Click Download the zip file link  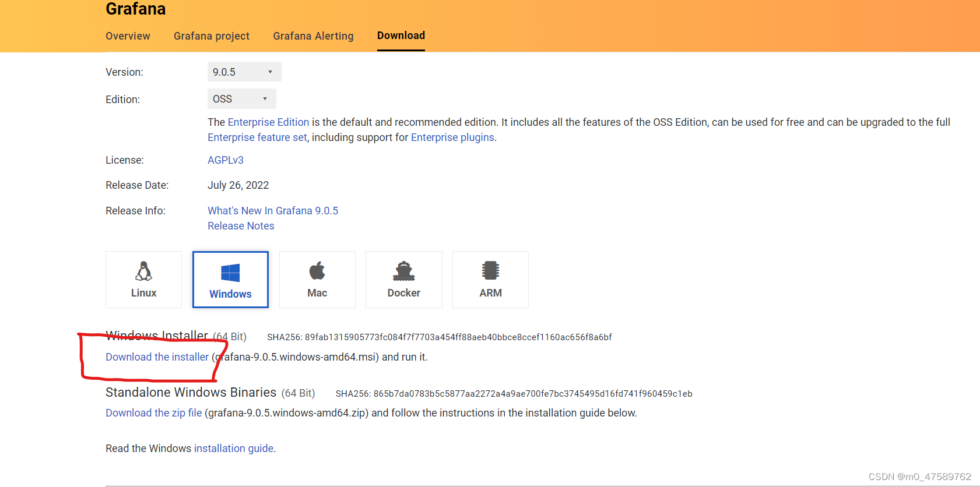[x=154, y=413]
